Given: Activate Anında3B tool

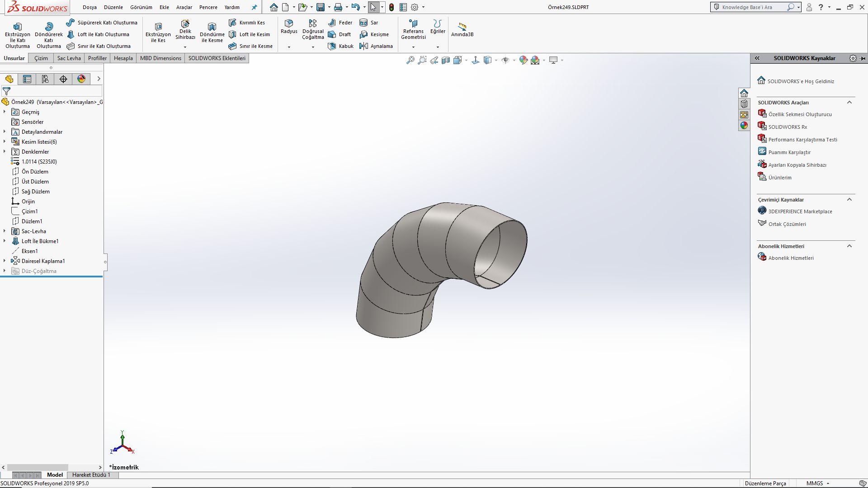Looking at the screenshot, I should tap(462, 30).
